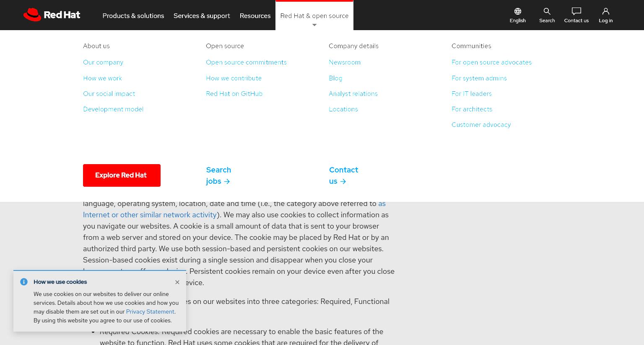The height and width of the screenshot is (345, 644).
Task: Visit the Development model link
Action: pos(113,109)
